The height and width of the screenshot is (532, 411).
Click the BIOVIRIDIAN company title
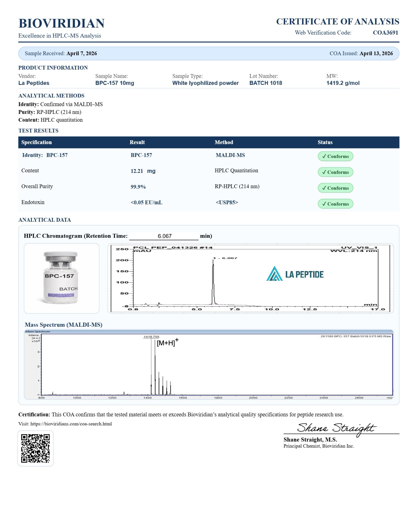point(61,23)
